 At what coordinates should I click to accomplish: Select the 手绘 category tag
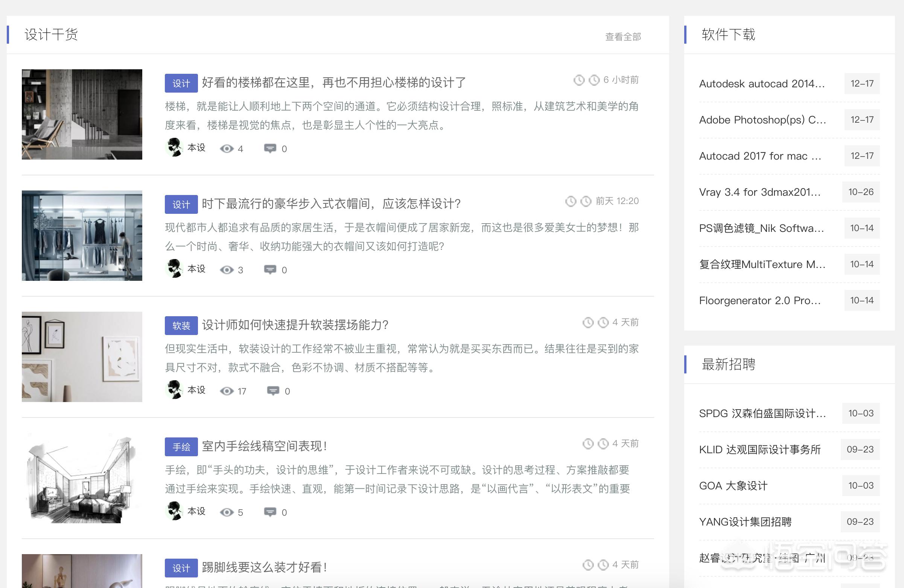tap(181, 447)
